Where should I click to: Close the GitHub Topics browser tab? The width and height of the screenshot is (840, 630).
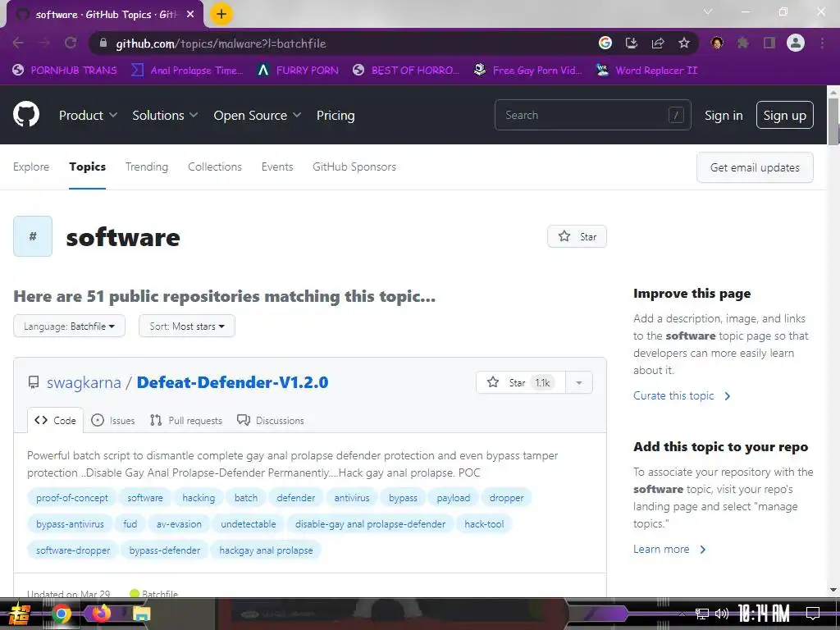190,15
